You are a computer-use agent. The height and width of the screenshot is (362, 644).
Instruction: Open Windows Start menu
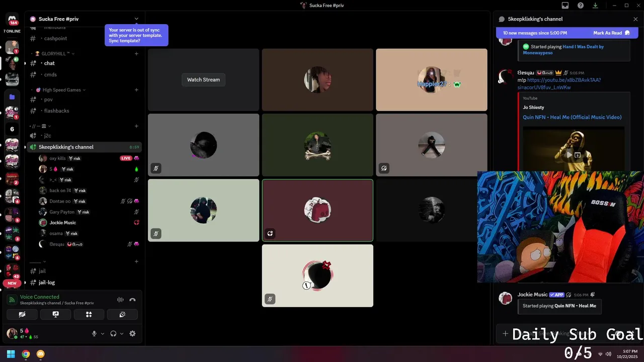[x=11, y=354]
